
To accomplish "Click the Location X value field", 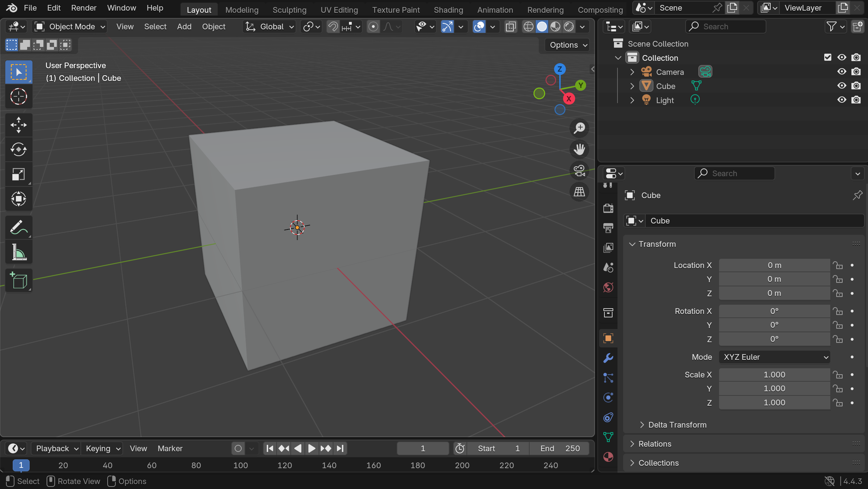I will pyautogui.click(x=774, y=265).
